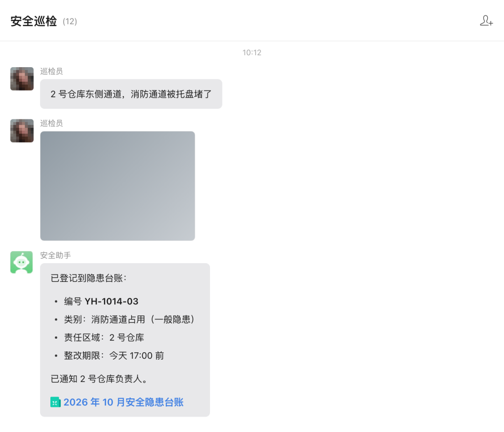The height and width of the screenshot is (432, 504).
Task: Select the message 2 号仓库东侧通道，消防通道被托盘堵了
Action: [131, 94]
